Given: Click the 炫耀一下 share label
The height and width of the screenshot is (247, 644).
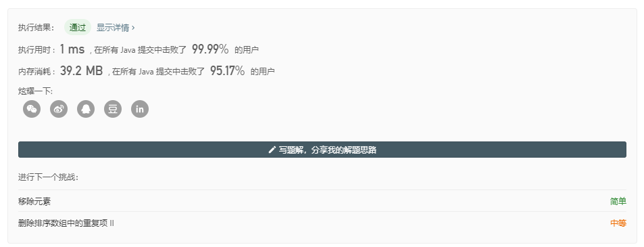Looking at the screenshot, I should point(35,91).
